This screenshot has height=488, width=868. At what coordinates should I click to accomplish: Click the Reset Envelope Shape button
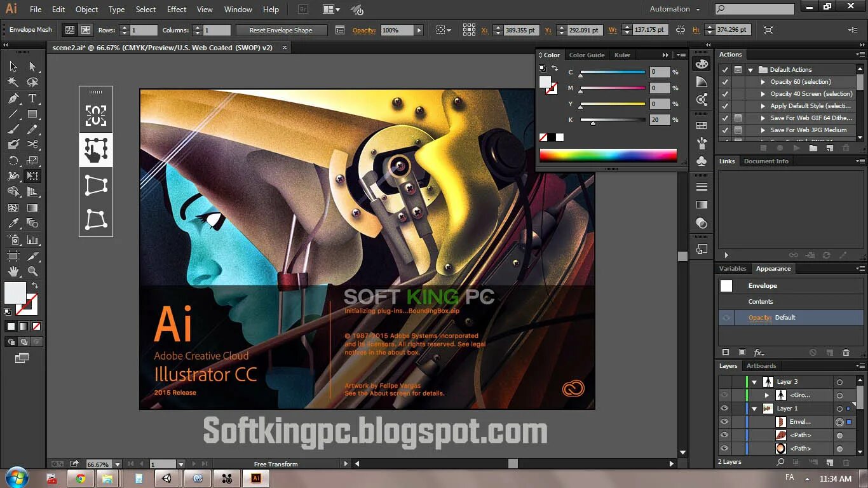pyautogui.click(x=281, y=30)
